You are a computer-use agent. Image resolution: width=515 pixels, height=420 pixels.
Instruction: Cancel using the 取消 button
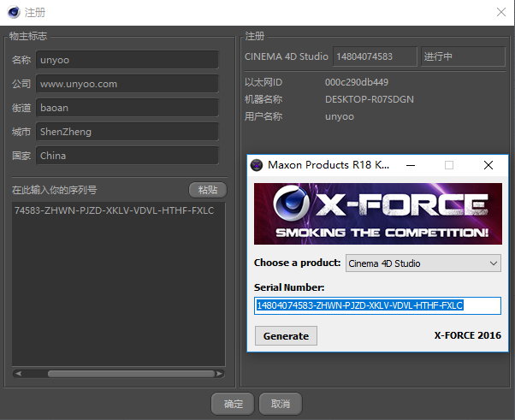(x=280, y=404)
